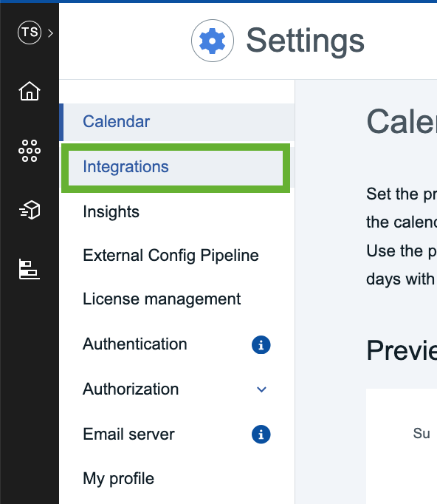Open the timeline bars icon in sidebar
This screenshot has width=437, height=504.
30,269
